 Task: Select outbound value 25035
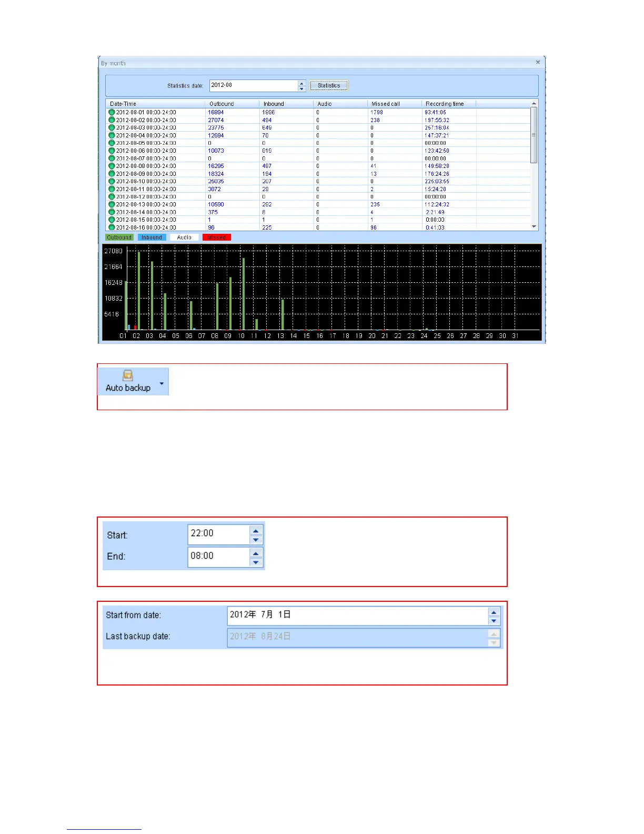tap(216, 181)
